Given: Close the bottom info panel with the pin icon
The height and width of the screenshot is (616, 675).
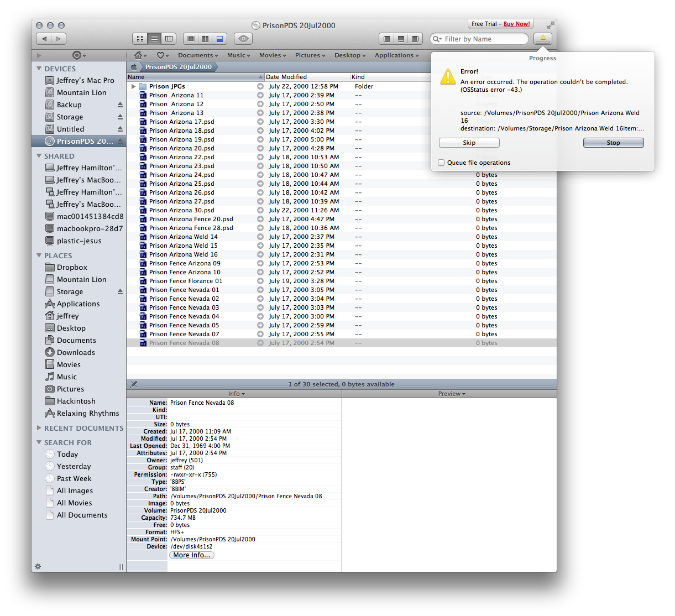Looking at the screenshot, I should click(x=134, y=384).
